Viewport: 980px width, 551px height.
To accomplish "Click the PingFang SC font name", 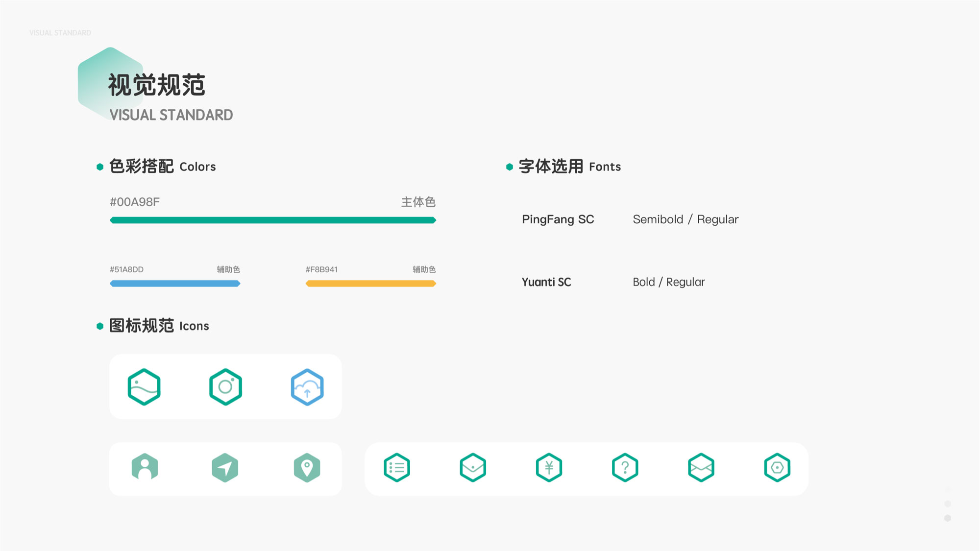I will click(558, 219).
